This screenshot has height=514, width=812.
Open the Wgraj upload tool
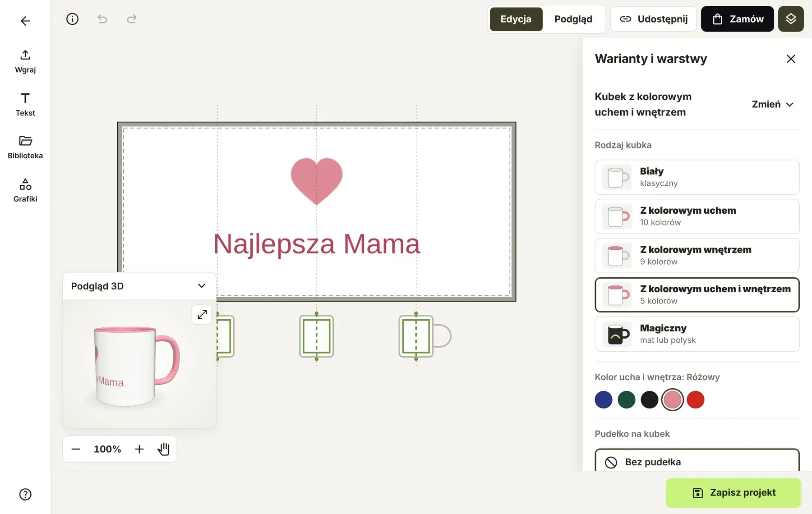(25, 62)
